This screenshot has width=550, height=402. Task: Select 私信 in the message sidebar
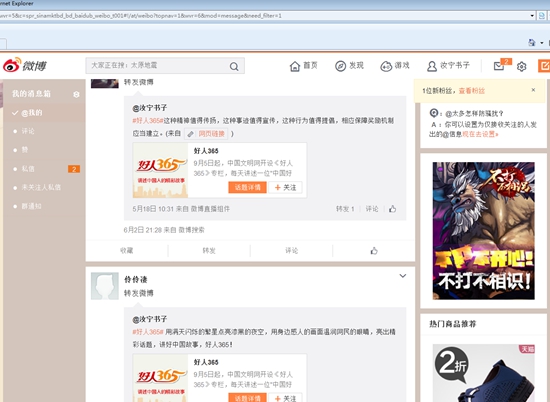[x=28, y=169]
